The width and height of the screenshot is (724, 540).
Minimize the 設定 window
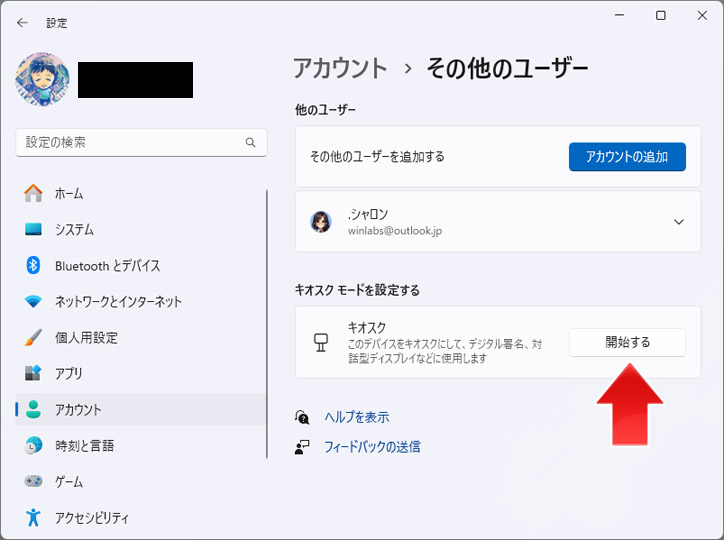click(619, 15)
